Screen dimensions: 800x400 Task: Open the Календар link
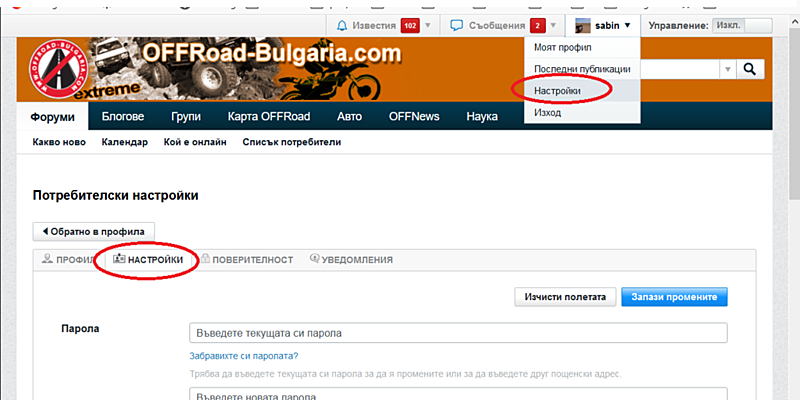(124, 142)
